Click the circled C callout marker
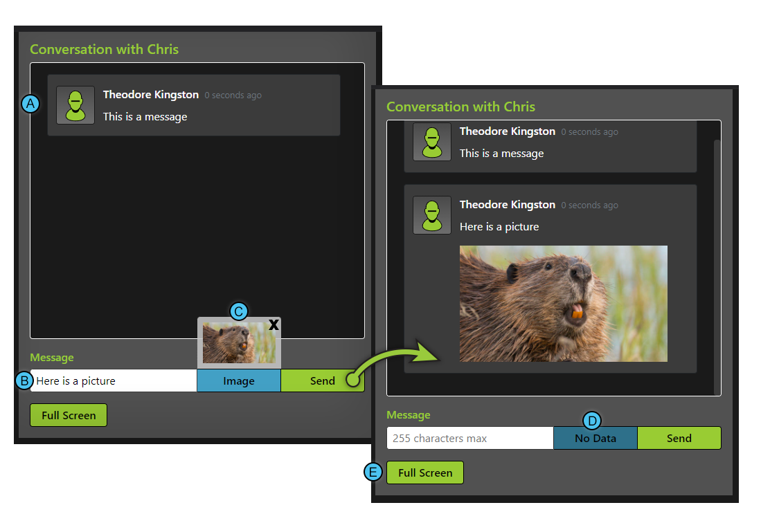 tap(238, 311)
